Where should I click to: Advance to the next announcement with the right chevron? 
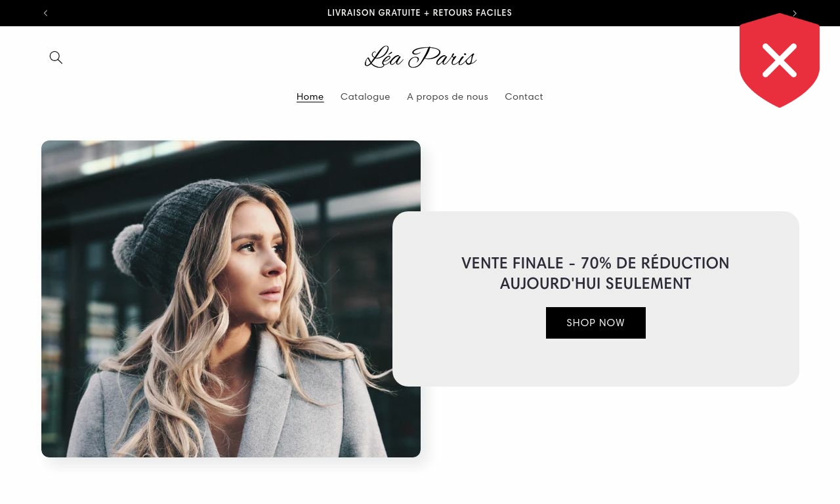pos(794,13)
